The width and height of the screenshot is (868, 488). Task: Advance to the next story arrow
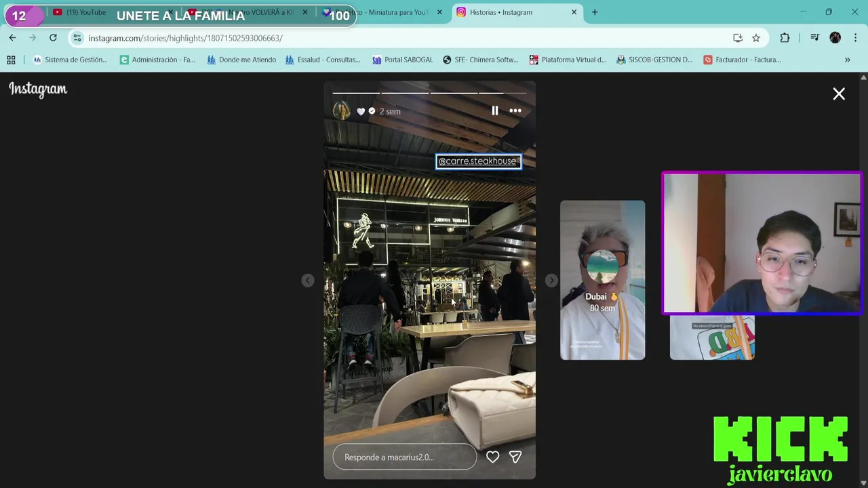pos(551,281)
